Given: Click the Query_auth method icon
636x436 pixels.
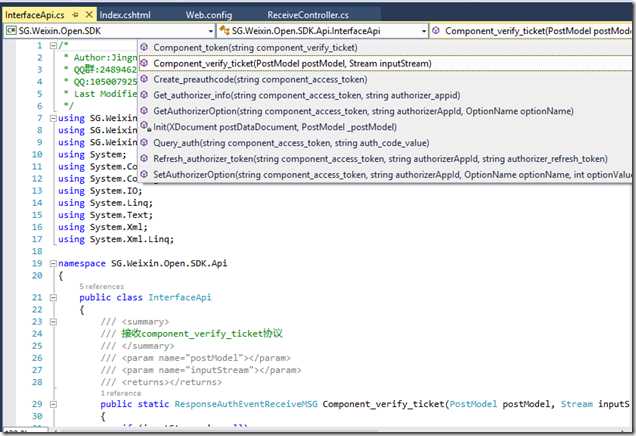Looking at the screenshot, I should coord(144,142).
